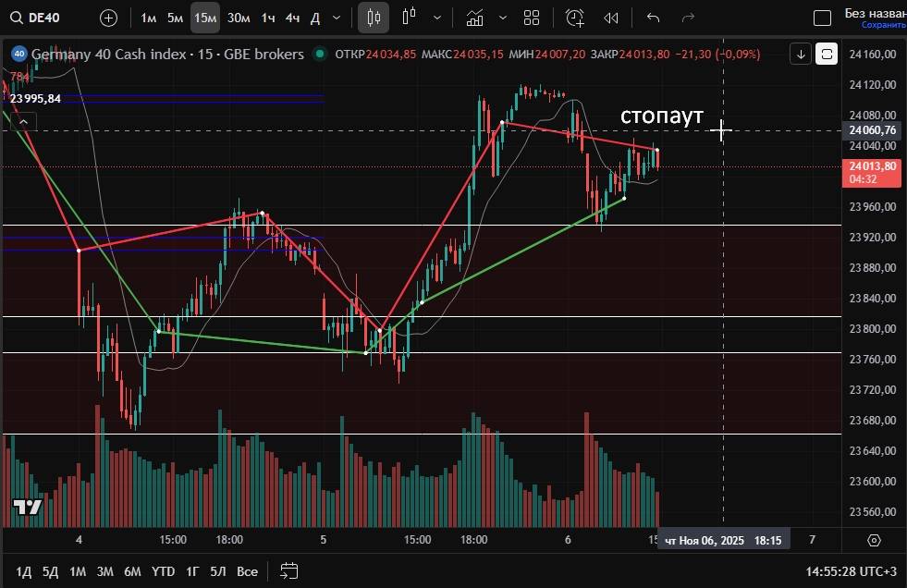Open the candlestick chart type selector
Viewport: 907px width, 588px height.
tap(374, 18)
